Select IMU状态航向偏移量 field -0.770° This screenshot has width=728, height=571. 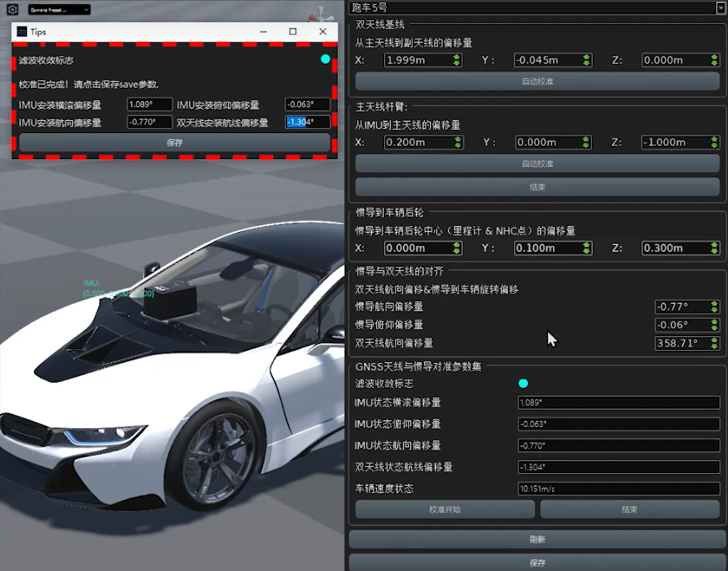click(619, 445)
